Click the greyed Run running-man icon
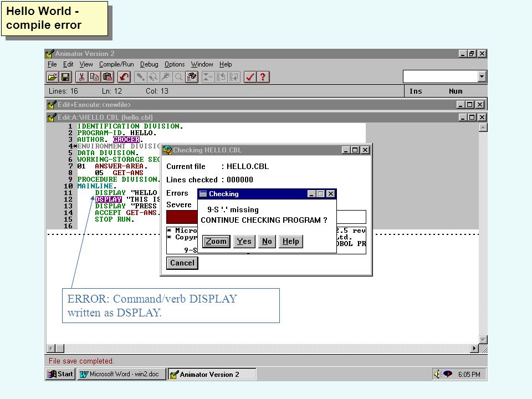 pos(166,77)
